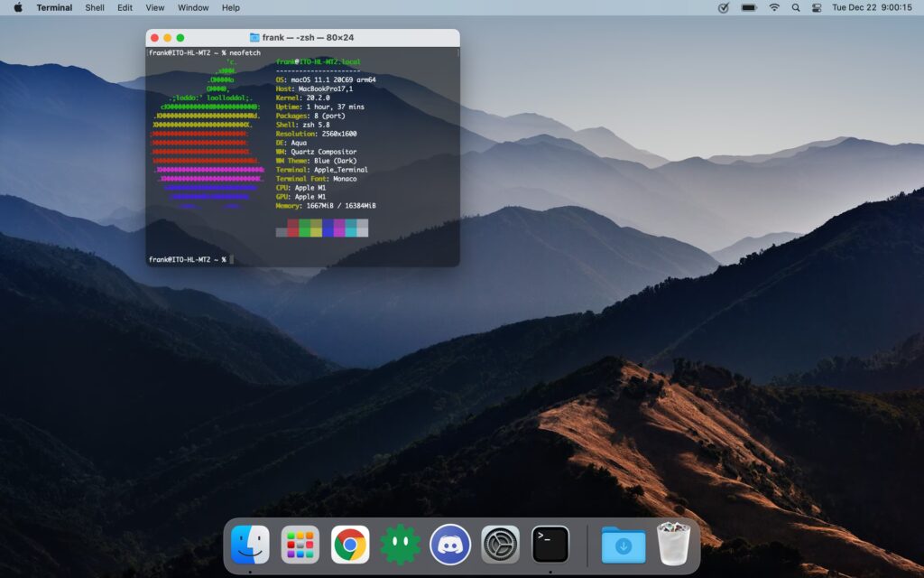Expand the Downloads folder stack
Image resolution: width=924 pixels, height=578 pixels.
pyautogui.click(x=624, y=545)
